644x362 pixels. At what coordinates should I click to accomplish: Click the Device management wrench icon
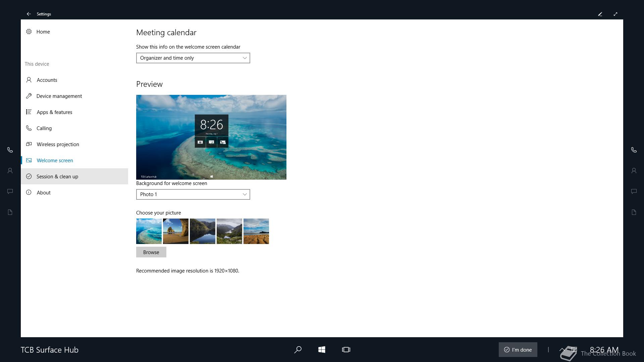pyautogui.click(x=29, y=96)
